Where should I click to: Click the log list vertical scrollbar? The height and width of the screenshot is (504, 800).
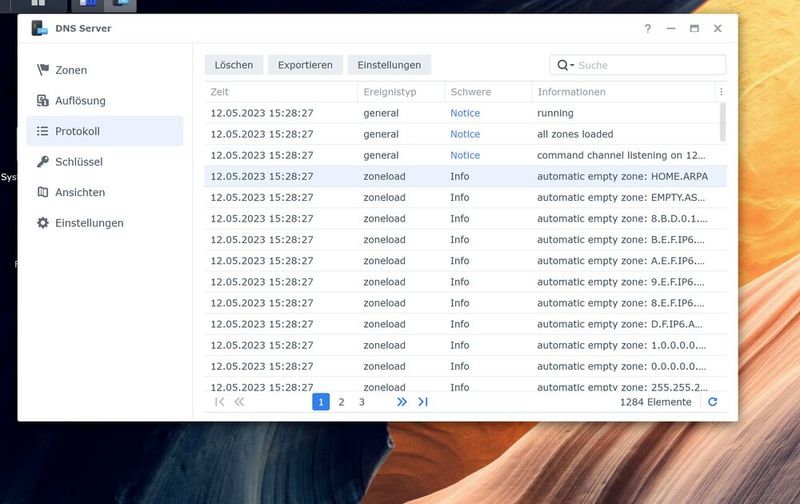coord(722,122)
